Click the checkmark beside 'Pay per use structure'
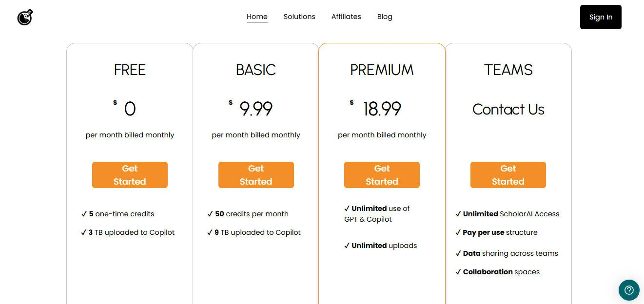The image size is (644, 304). (458, 232)
